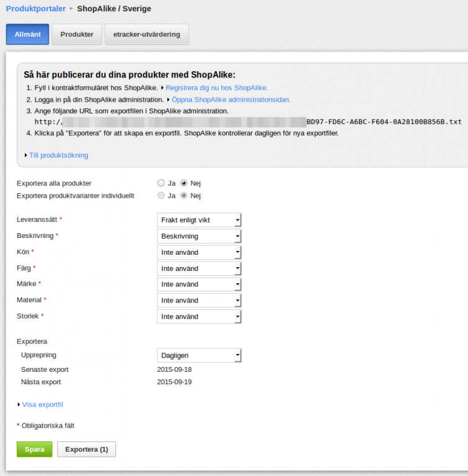Click the Obligatoriska fält note
This screenshot has width=468, height=476.
click(45, 426)
